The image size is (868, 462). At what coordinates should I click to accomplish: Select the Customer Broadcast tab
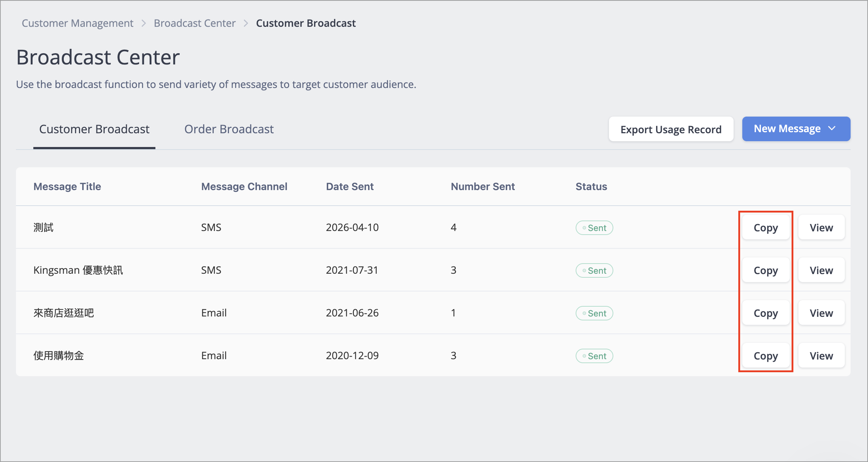click(94, 129)
